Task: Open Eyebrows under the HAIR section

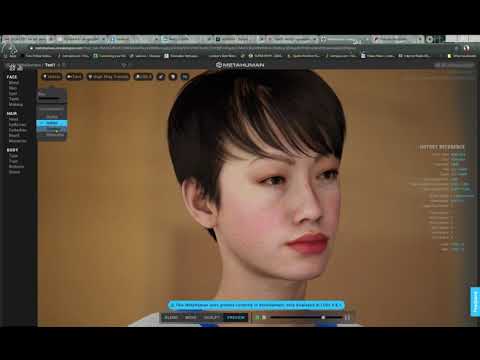Action: (17, 124)
